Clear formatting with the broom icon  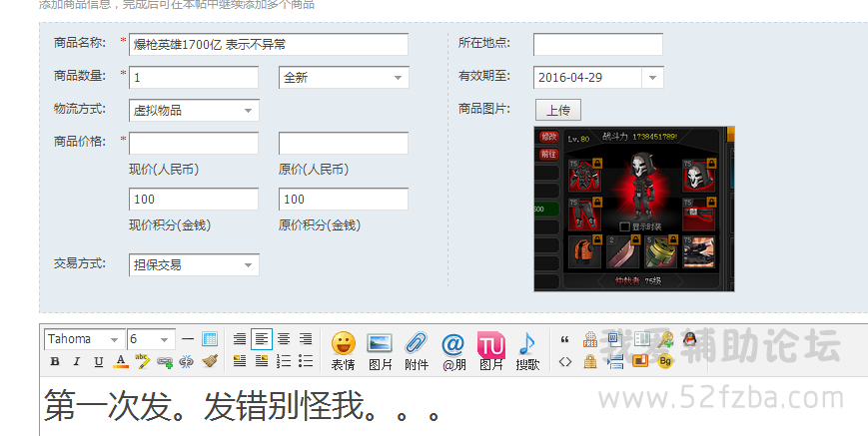[x=209, y=361]
